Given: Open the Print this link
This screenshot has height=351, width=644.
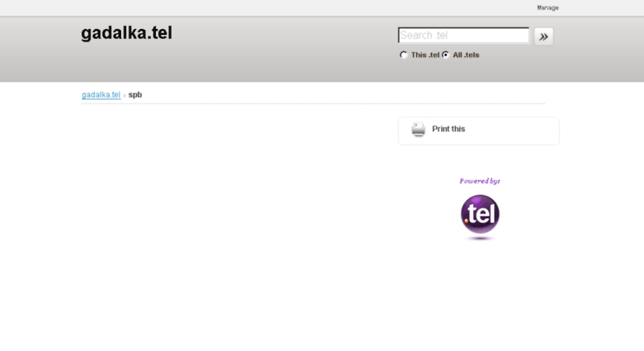Looking at the screenshot, I should point(448,129).
